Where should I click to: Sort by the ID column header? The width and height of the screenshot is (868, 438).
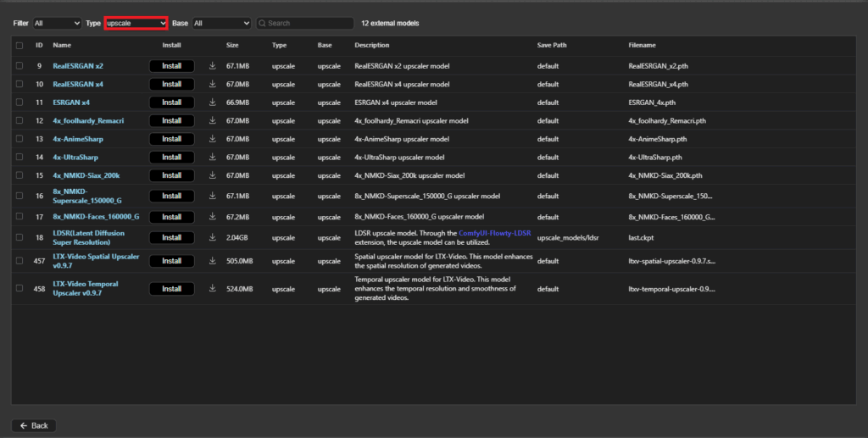(x=39, y=45)
